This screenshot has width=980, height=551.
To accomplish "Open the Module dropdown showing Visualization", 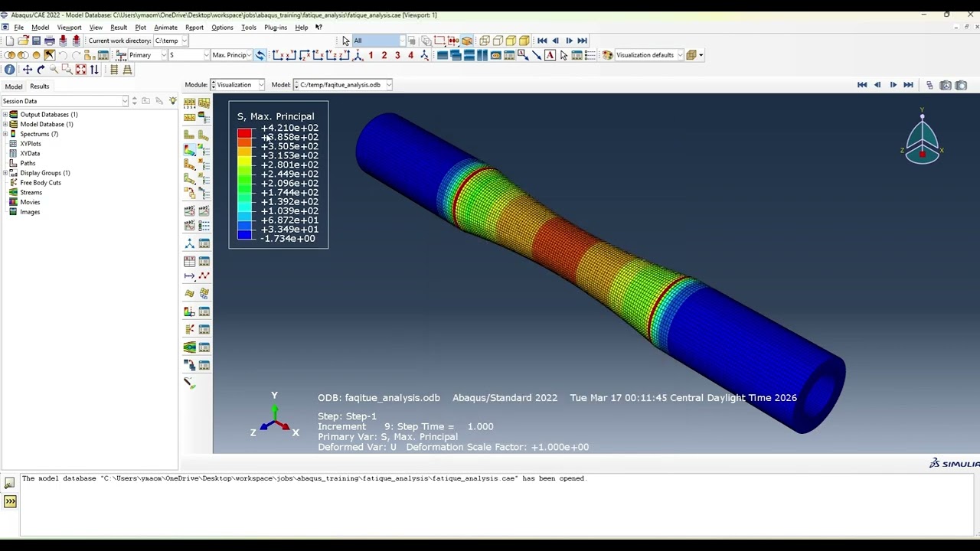I will pos(238,85).
